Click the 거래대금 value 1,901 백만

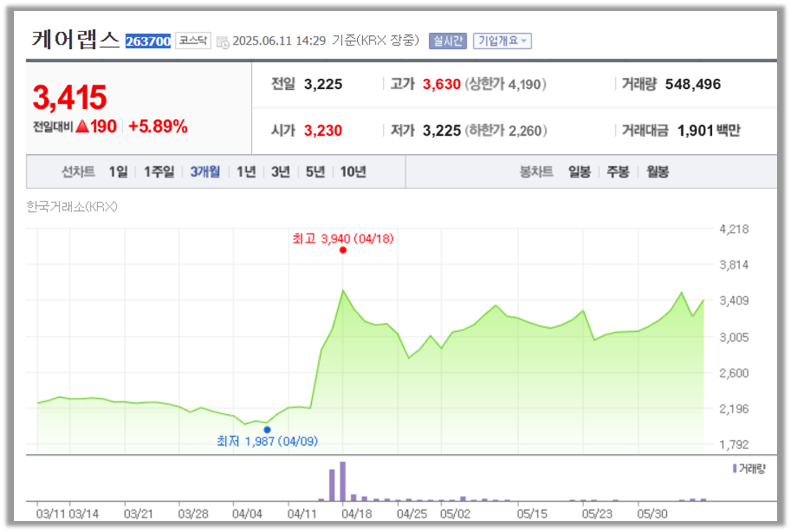point(708,131)
